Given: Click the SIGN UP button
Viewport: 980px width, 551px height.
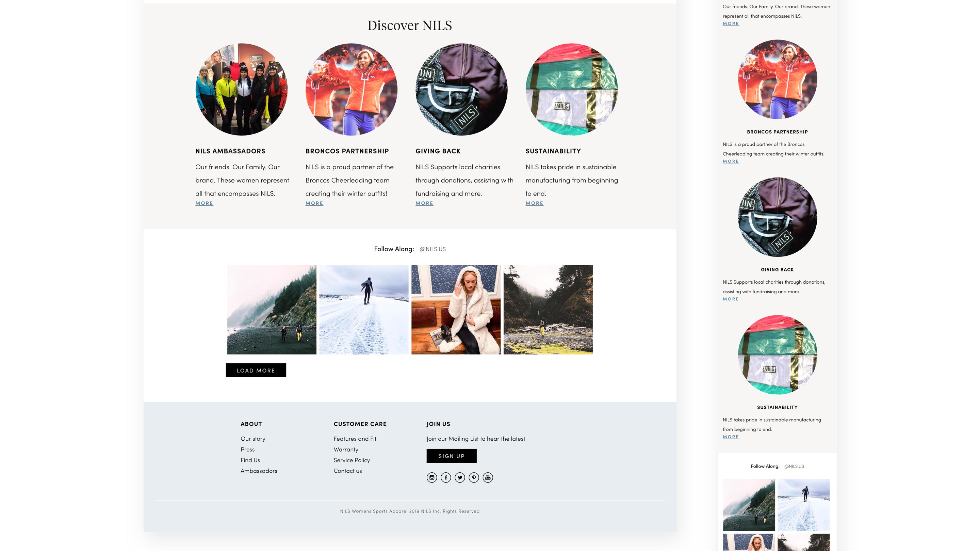Looking at the screenshot, I should 451,456.
